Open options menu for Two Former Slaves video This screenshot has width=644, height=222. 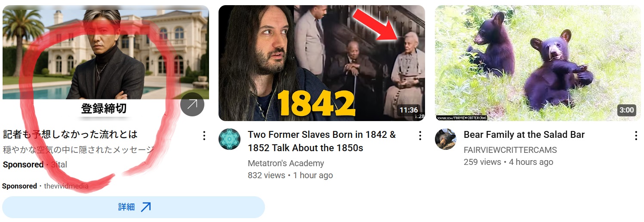(420, 136)
